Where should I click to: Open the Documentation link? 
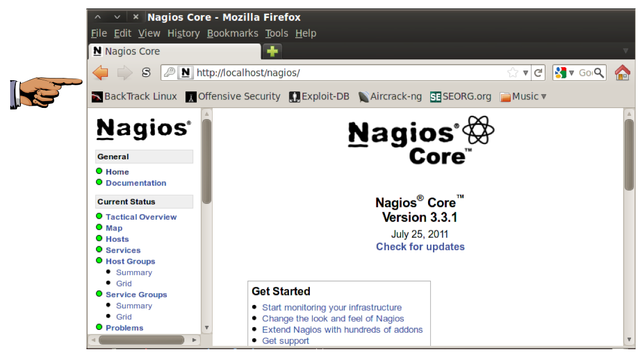[136, 183]
